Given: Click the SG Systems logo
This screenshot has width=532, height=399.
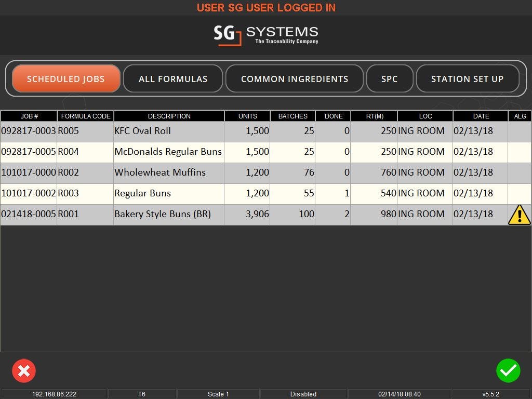Looking at the screenshot, I should click(266, 35).
